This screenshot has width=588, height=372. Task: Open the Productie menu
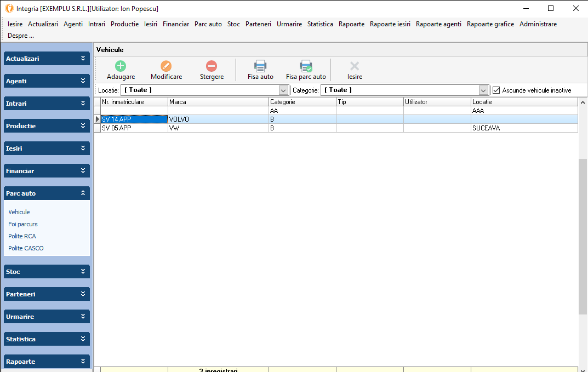[125, 24]
